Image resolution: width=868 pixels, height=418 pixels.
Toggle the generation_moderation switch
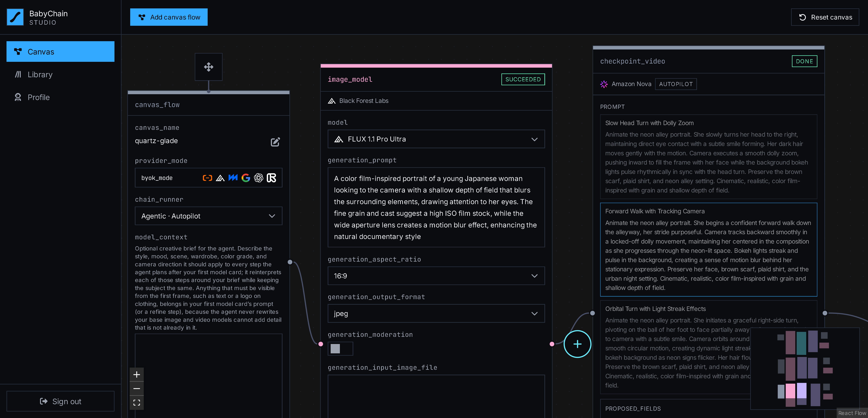(x=340, y=349)
